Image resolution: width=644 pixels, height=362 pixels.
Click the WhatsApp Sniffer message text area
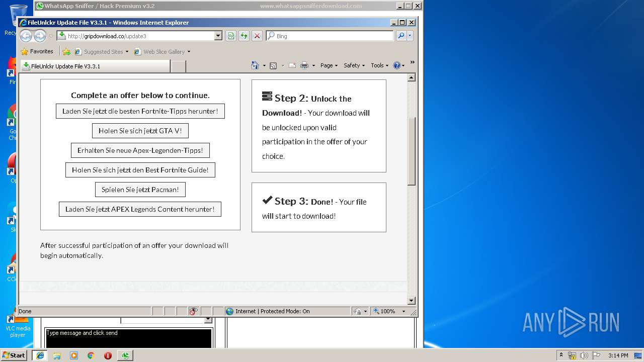click(129, 338)
